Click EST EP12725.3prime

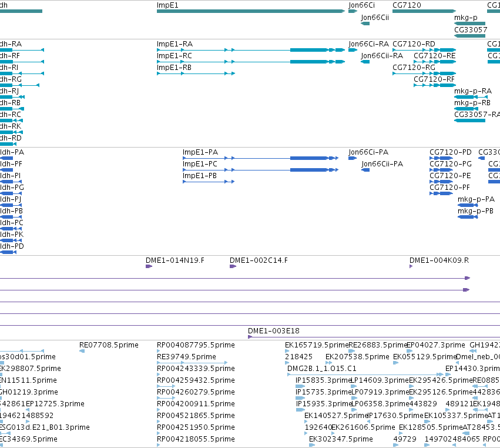pyautogui.click(x=55, y=404)
